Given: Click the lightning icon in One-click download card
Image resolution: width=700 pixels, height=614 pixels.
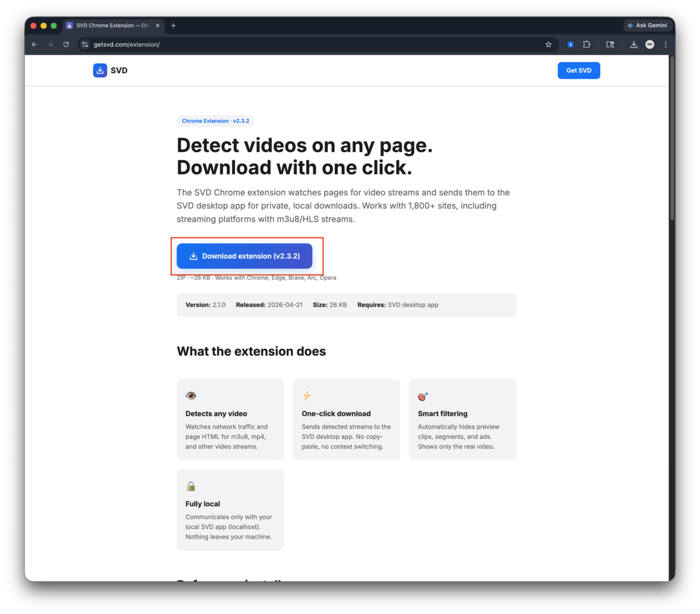Looking at the screenshot, I should pos(307,396).
